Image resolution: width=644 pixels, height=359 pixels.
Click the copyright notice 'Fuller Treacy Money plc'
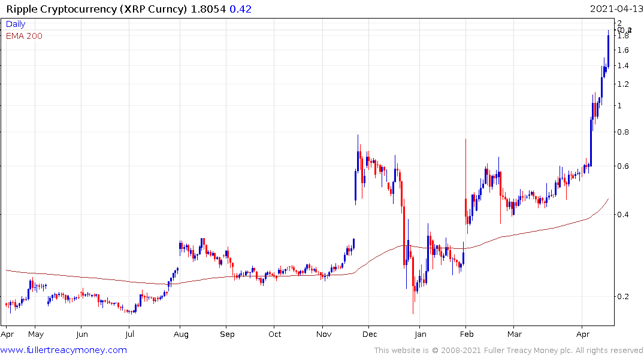528,351
